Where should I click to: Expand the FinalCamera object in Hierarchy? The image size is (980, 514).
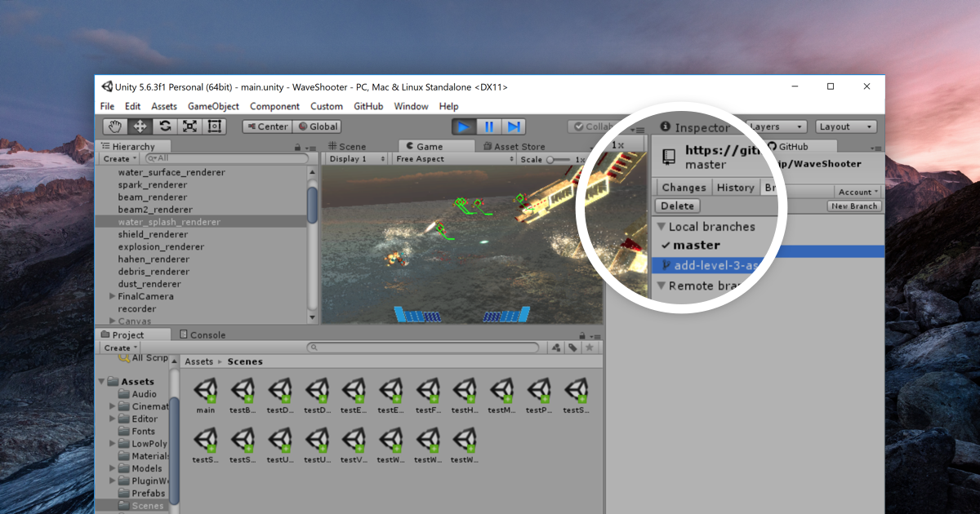(113, 296)
